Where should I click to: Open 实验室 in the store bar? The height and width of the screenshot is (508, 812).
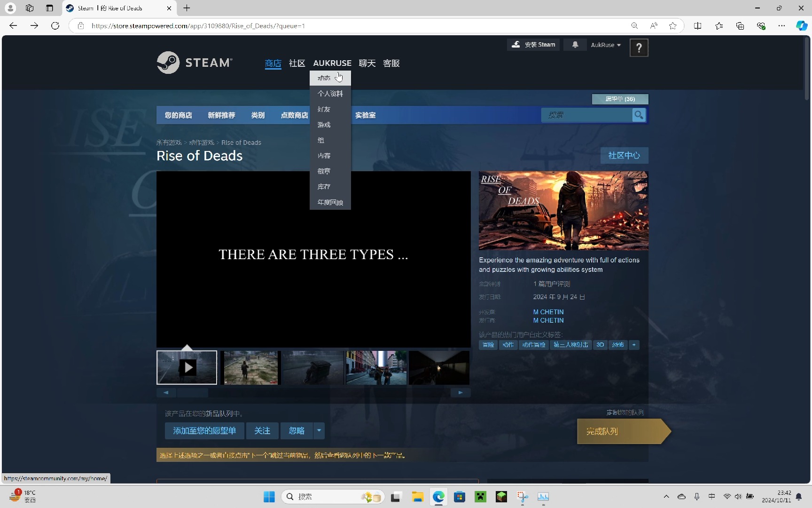point(365,115)
